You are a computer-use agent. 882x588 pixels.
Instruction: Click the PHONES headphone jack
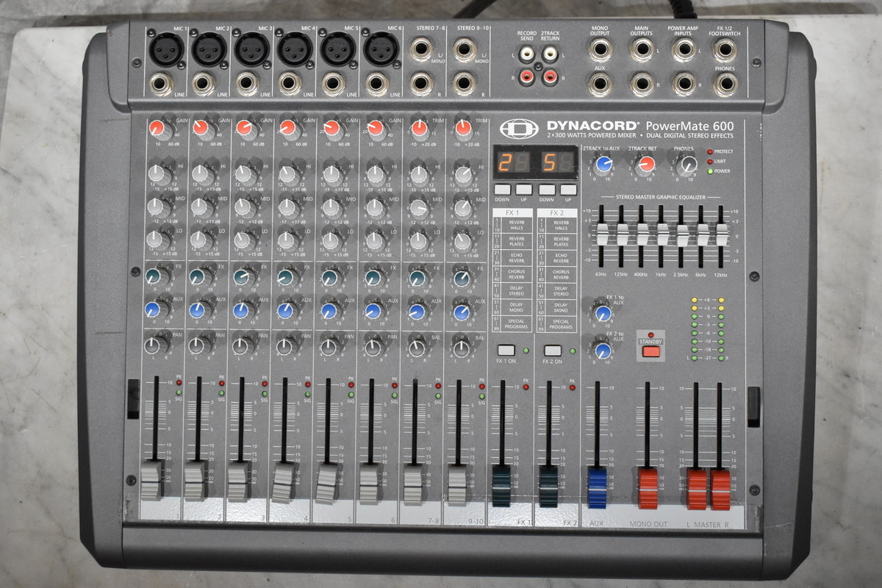pos(726,84)
